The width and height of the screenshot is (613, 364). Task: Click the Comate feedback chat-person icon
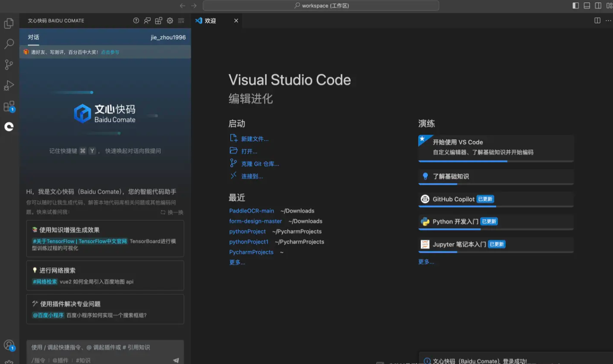(x=147, y=21)
